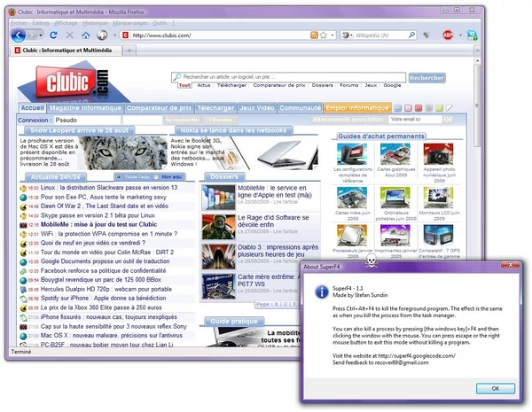
Task: Pick the red site theme color swatch
Action: [x=419, y=108]
